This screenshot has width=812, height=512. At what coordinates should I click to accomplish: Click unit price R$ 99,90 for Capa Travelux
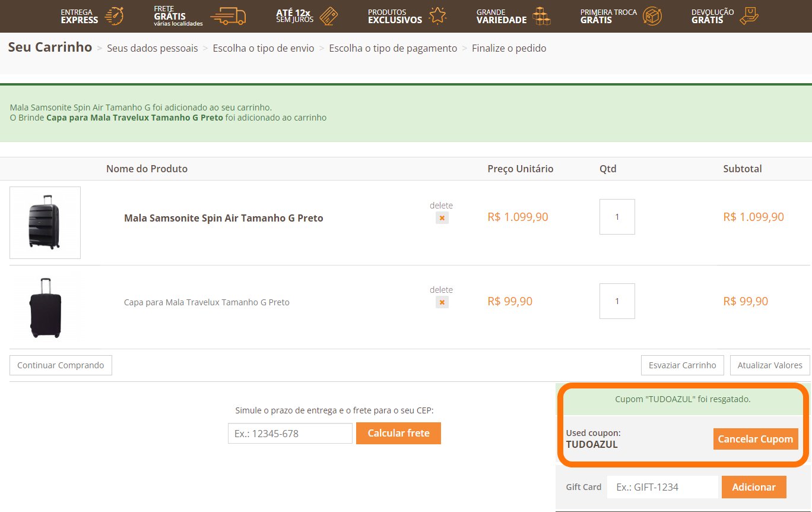[510, 301]
